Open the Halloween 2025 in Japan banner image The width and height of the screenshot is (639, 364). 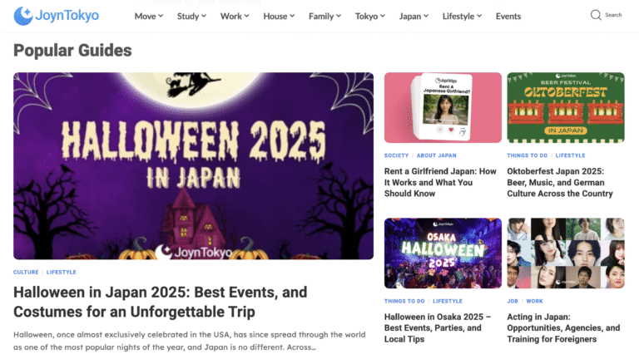pyautogui.click(x=193, y=165)
